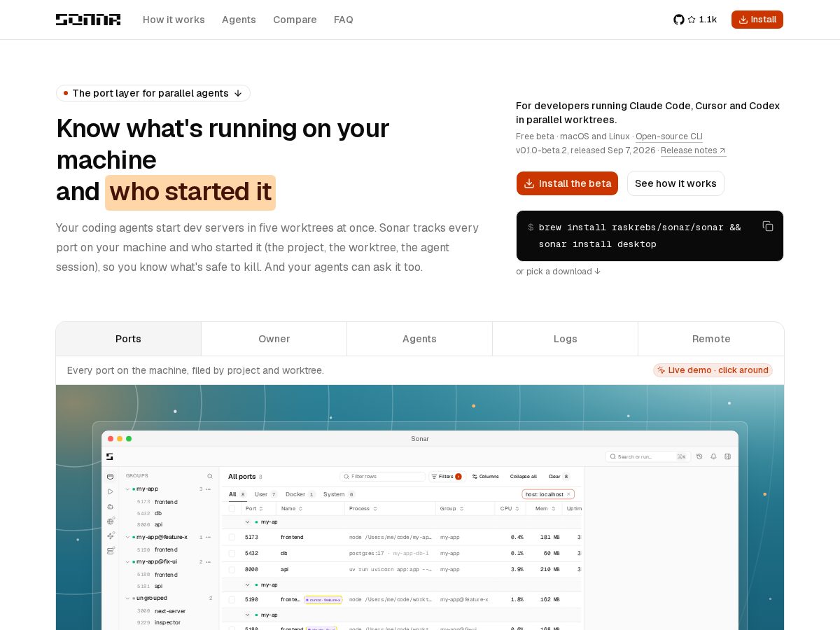Check the row for port 5190
Screen dimensions: 840x630
tap(232, 599)
